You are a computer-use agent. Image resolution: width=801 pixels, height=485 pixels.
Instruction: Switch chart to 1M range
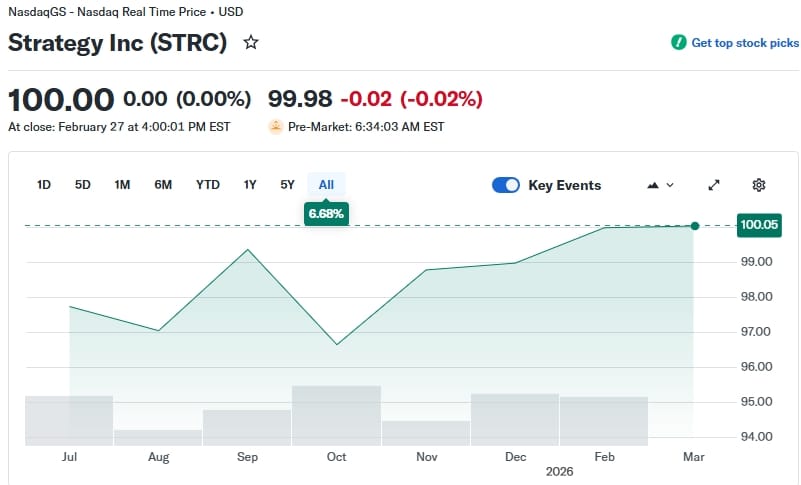(x=122, y=185)
